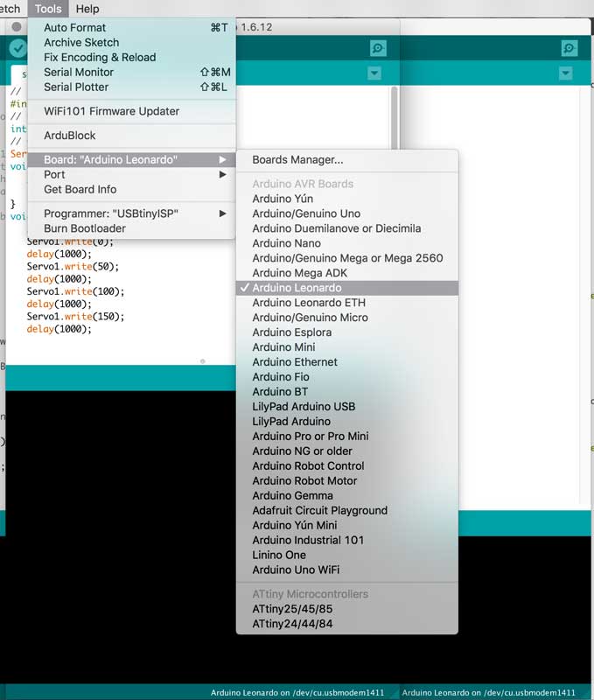
Task: Select Arduino Leonardo ETH
Action: point(347,303)
